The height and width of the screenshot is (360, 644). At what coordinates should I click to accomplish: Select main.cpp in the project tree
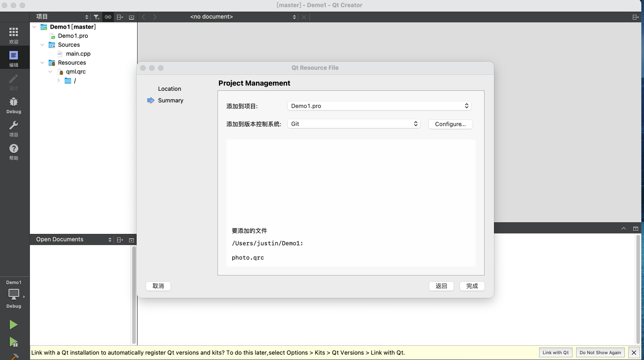click(78, 54)
